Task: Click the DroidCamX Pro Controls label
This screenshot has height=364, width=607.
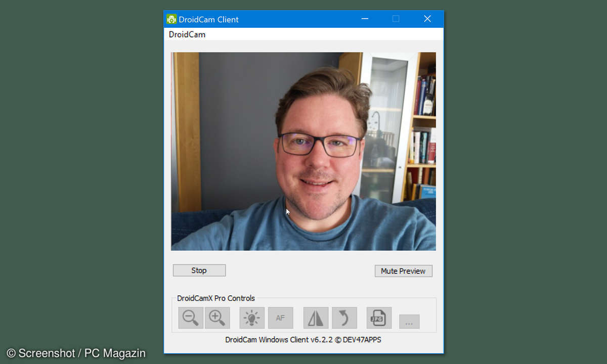Action: coord(216,298)
